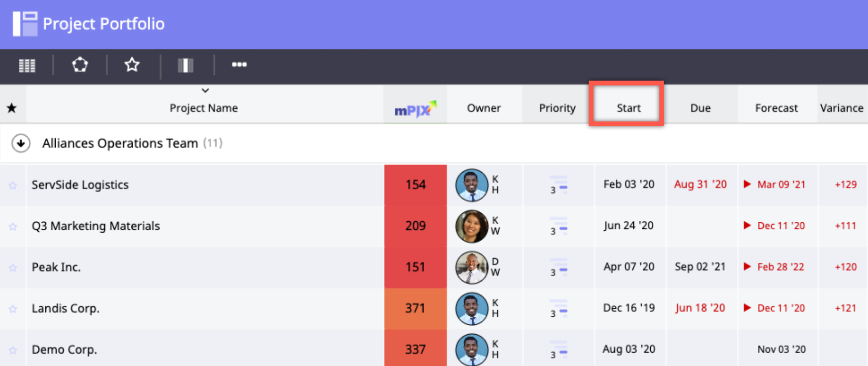Click the chevron above Project Name

click(205, 91)
